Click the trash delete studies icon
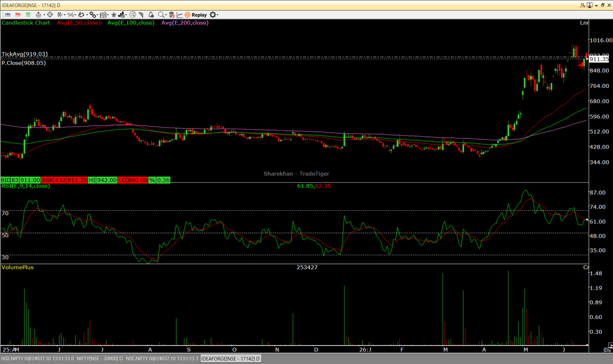 tap(173, 15)
